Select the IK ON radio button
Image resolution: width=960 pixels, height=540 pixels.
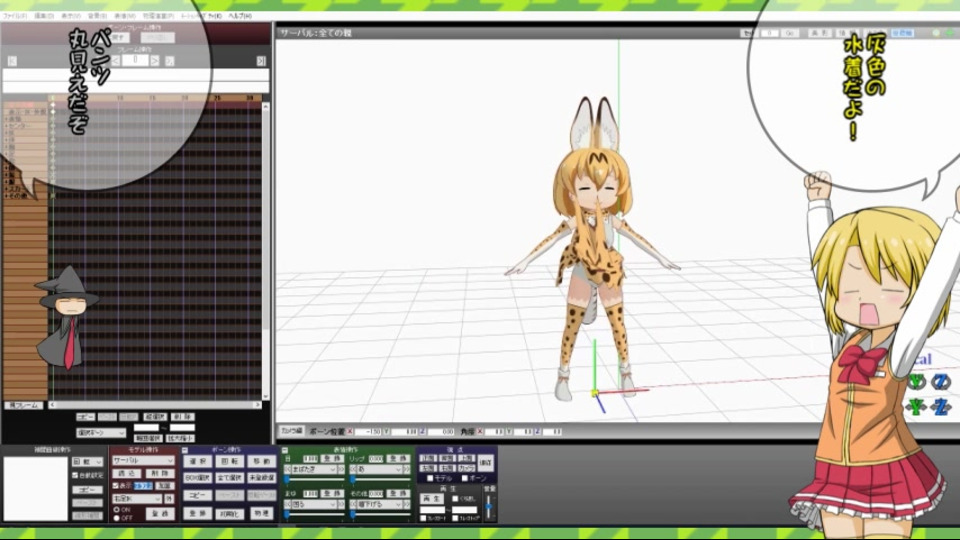click(116, 509)
